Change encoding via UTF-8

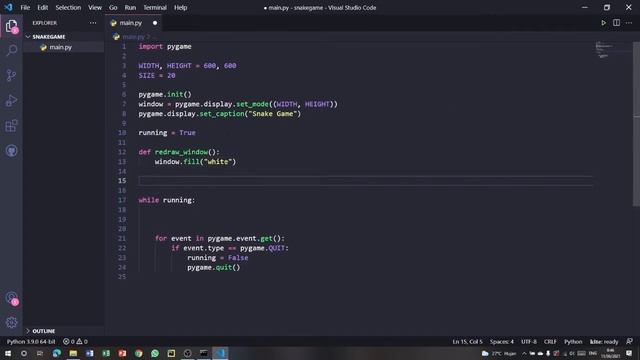point(529,341)
